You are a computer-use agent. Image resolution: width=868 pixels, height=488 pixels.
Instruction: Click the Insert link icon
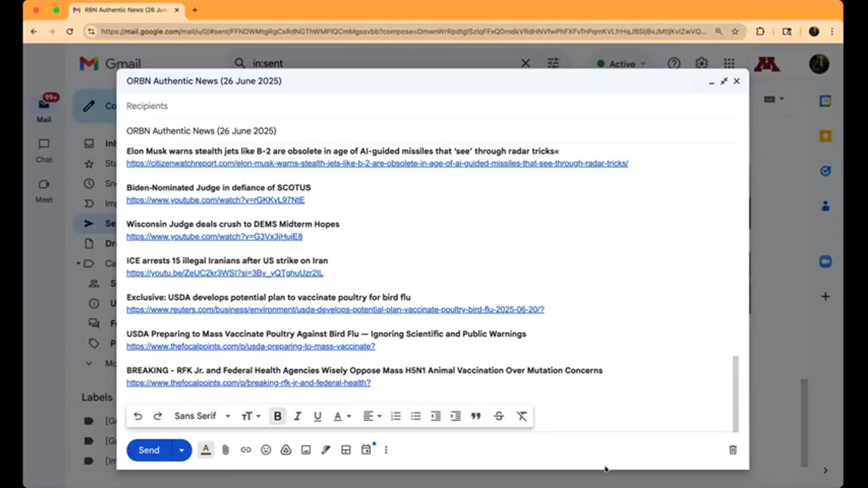[245, 450]
